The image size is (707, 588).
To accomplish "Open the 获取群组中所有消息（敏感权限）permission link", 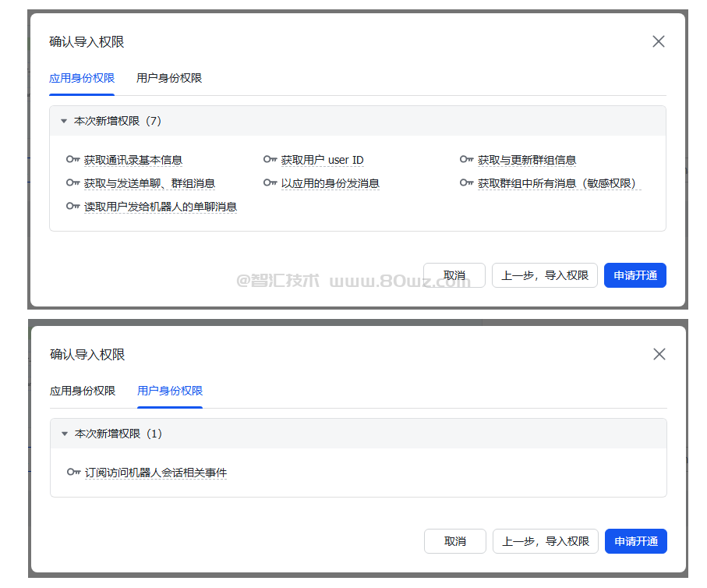I will click(x=557, y=183).
